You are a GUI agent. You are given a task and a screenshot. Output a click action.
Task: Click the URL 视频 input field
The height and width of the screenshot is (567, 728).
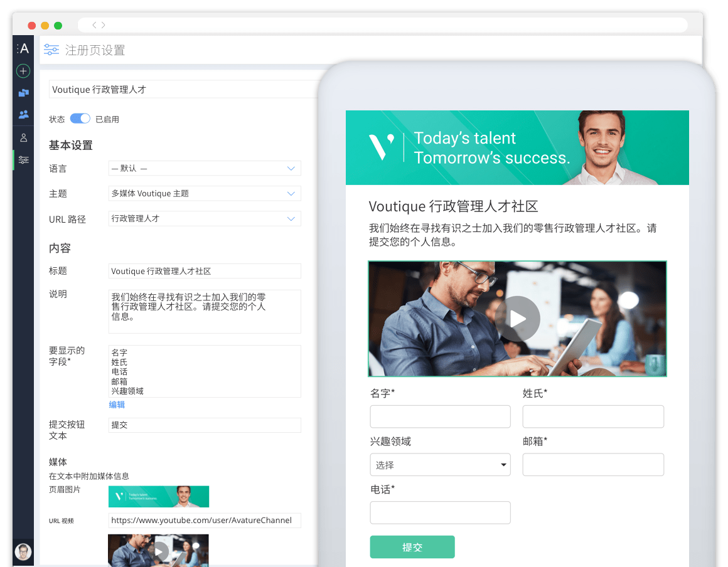point(205,520)
